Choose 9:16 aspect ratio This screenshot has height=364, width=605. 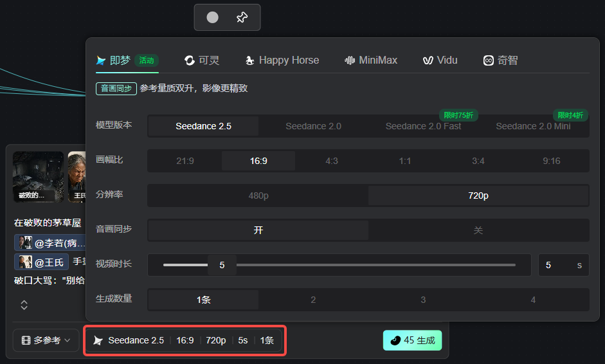[552, 161]
